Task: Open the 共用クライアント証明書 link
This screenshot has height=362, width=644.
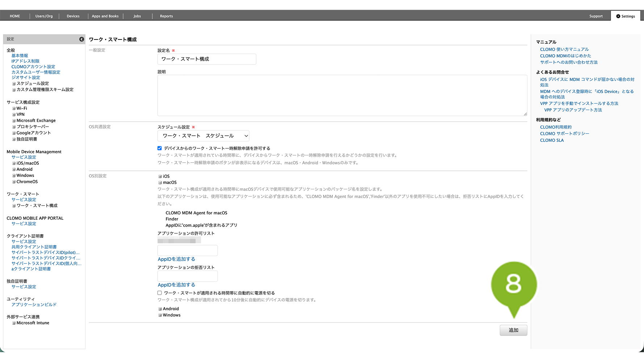Action: (x=34, y=247)
